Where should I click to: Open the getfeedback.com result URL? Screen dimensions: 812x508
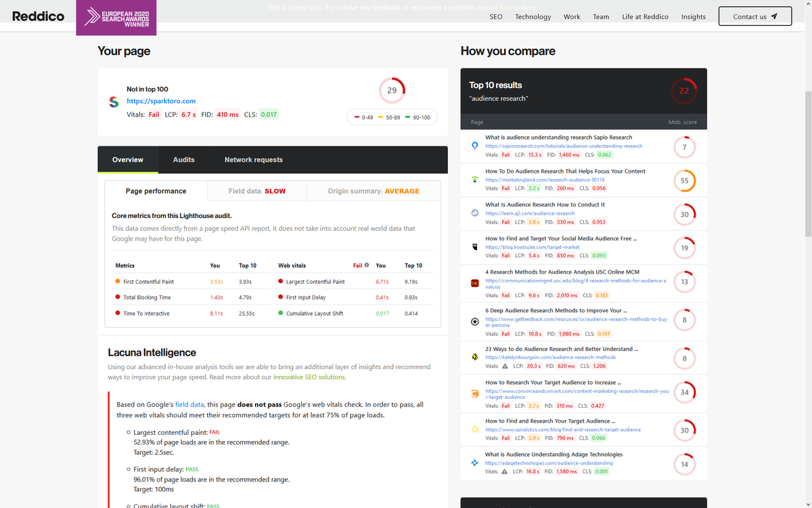coord(576,322)
